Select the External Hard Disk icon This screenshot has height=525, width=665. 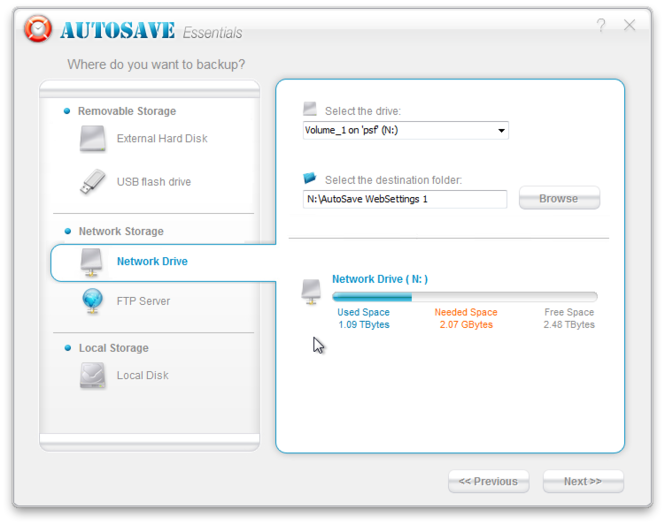[92, 138]
